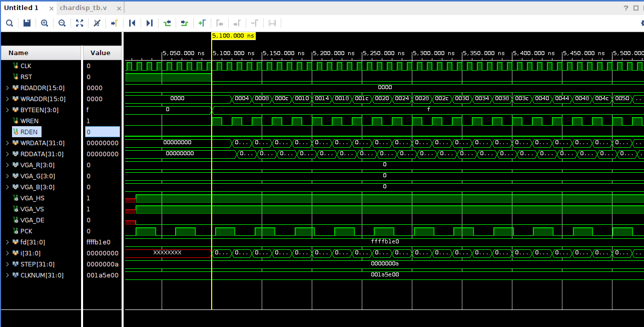This screenshot has width=644, height=327.
Task: Go to time zero
Action: point(132,23)
